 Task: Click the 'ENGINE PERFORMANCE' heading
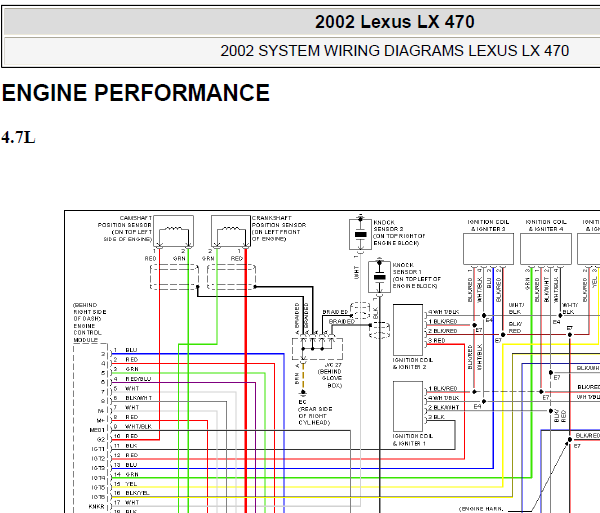(136, 93)
